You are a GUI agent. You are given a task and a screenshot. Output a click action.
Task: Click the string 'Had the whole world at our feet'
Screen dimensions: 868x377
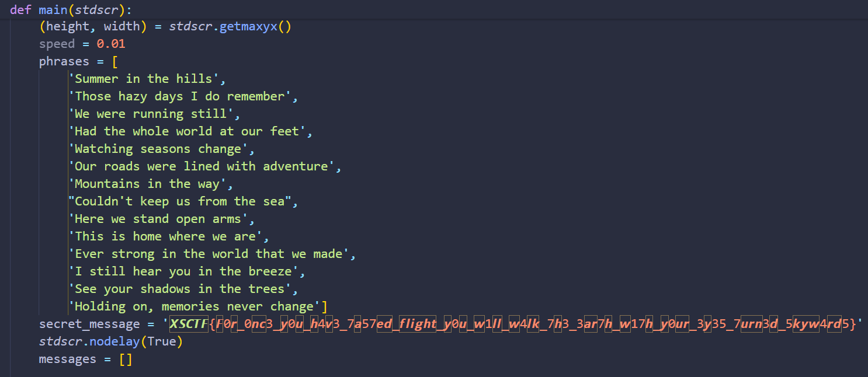(x=187, y=131)
